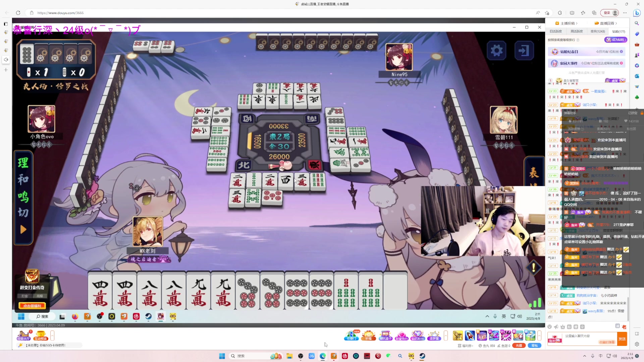The width and height of the screenshot is (644, 362).
Task: Expand the arrow beside 互动预言
Action: point(52,335)
